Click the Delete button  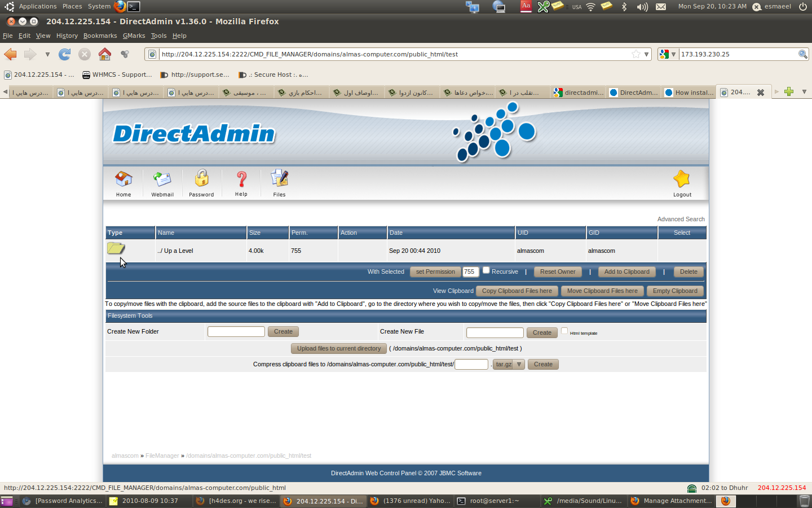689,272
